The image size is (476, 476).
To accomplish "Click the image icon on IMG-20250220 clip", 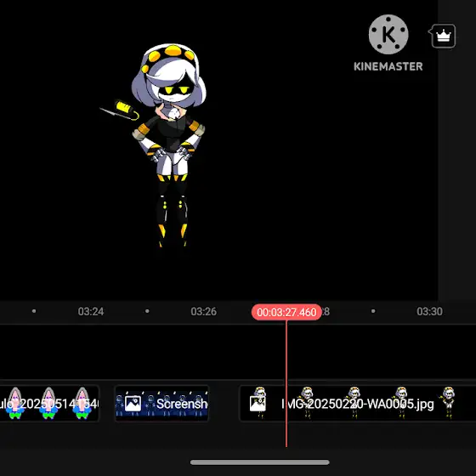I will coord(258,404).
